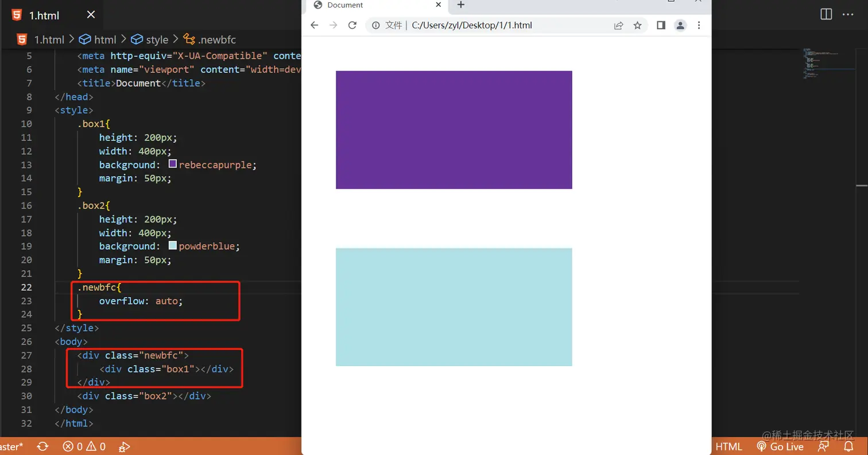Bookmark this page with star icon
The height and width of the screenshot is (455, 868).
coord(637,25)
